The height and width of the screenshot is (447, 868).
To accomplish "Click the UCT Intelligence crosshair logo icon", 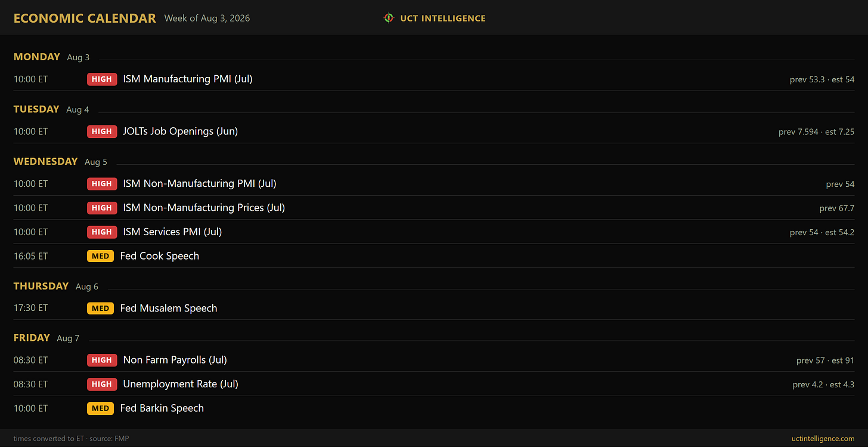I will point(389,18).
